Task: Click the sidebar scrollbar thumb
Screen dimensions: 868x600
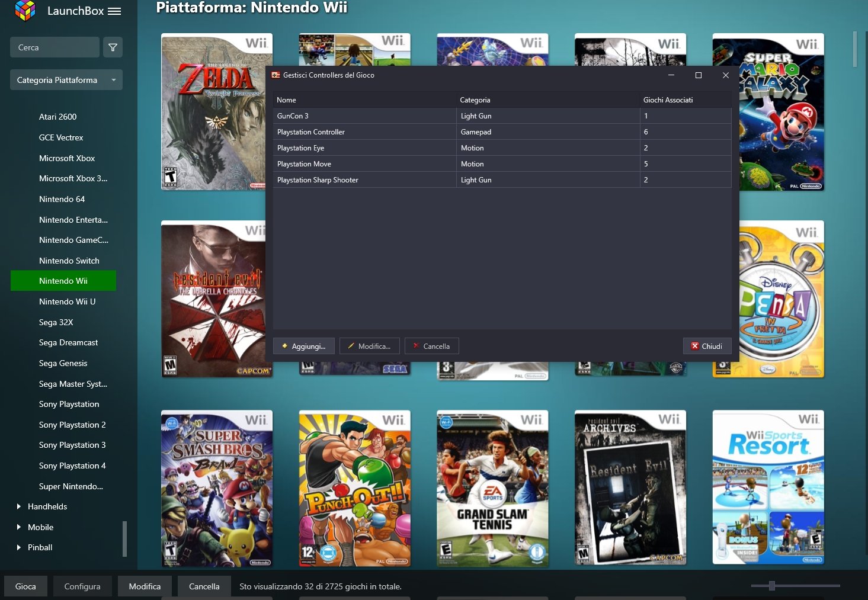Action: click(124, 539)
